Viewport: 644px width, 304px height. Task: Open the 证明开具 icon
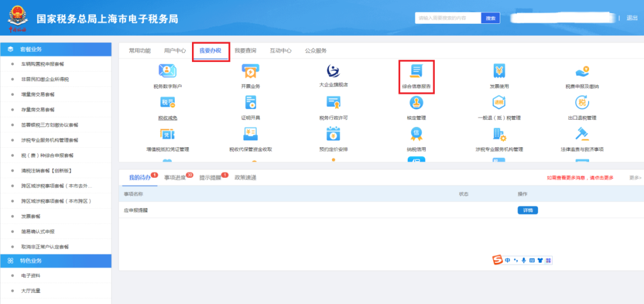click(x=250, y=103)
